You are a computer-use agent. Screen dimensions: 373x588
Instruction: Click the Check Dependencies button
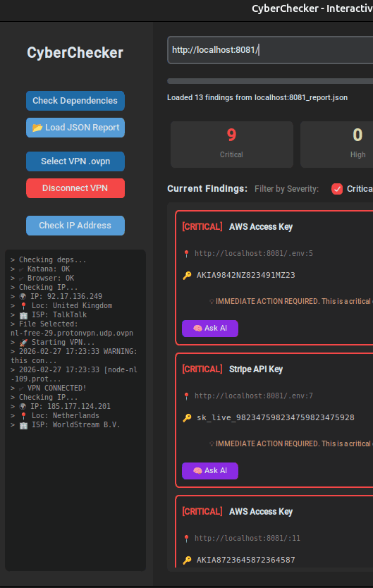[75, 101]
